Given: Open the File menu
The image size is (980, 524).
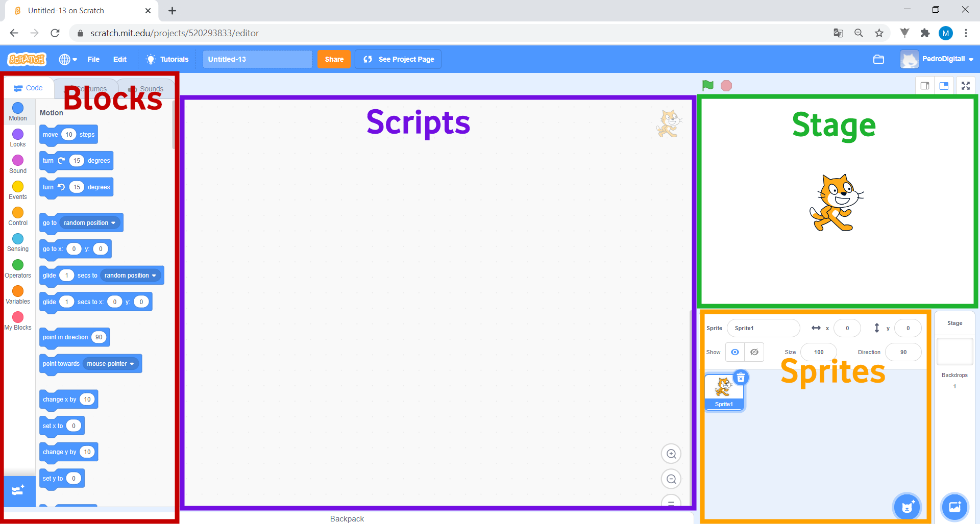Looking at the screenshot, I should (93, 59).
